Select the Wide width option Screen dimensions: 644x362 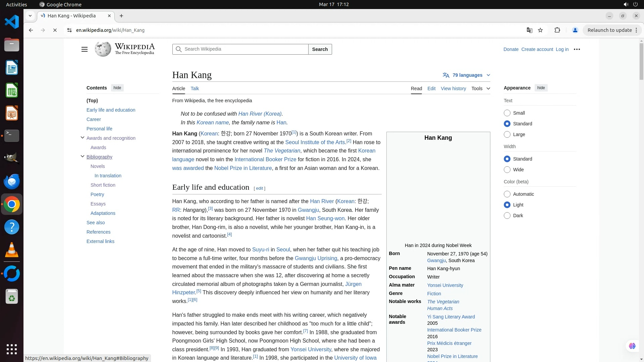507,170
